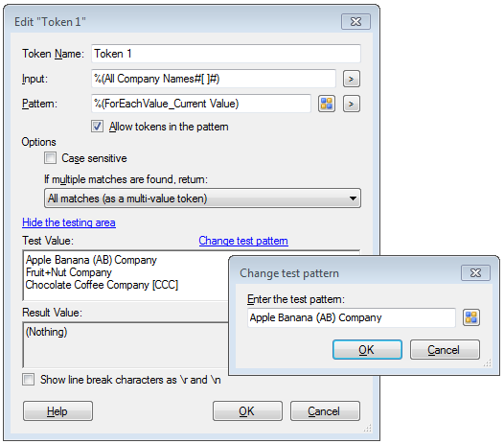Open pattern builder icon in Change test pattern dialog
The image size is (504, 444).
pos(471,317)
